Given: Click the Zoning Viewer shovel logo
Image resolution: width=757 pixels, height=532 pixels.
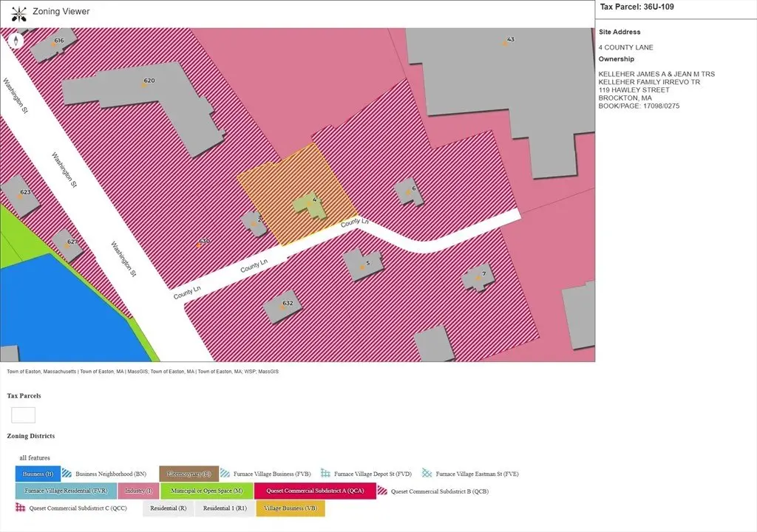Looking at the screenshot, I should pyautogui.click(x=19, y=13).
